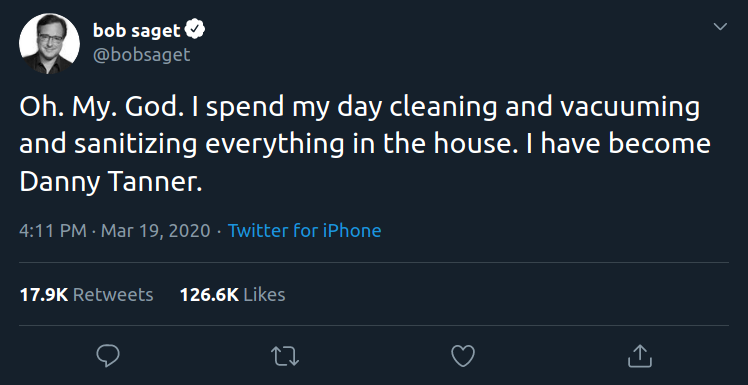View the 126.6K Likes list

click(232, 294)
